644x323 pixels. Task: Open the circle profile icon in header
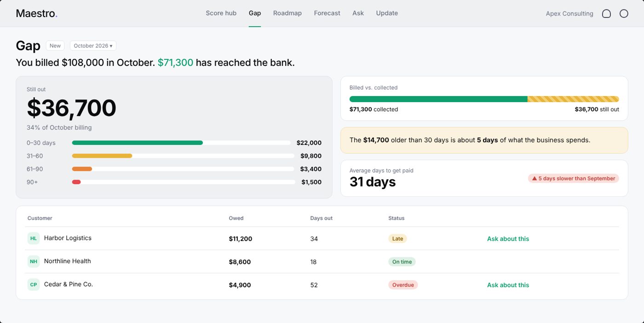624,14
